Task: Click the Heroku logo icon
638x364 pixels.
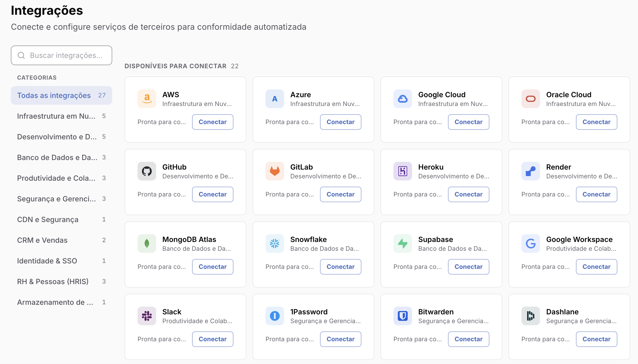Action: pyautogui.click(x=403, y=171)
